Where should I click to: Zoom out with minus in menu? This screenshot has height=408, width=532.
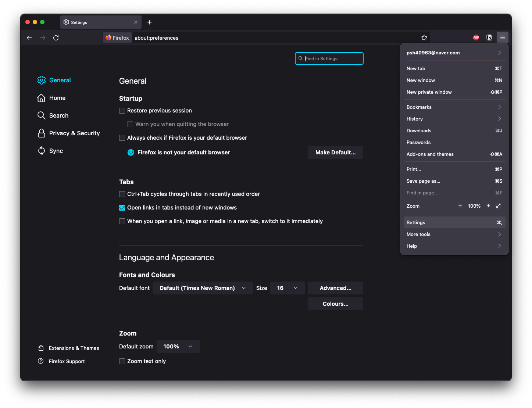[x=460, y=206]
